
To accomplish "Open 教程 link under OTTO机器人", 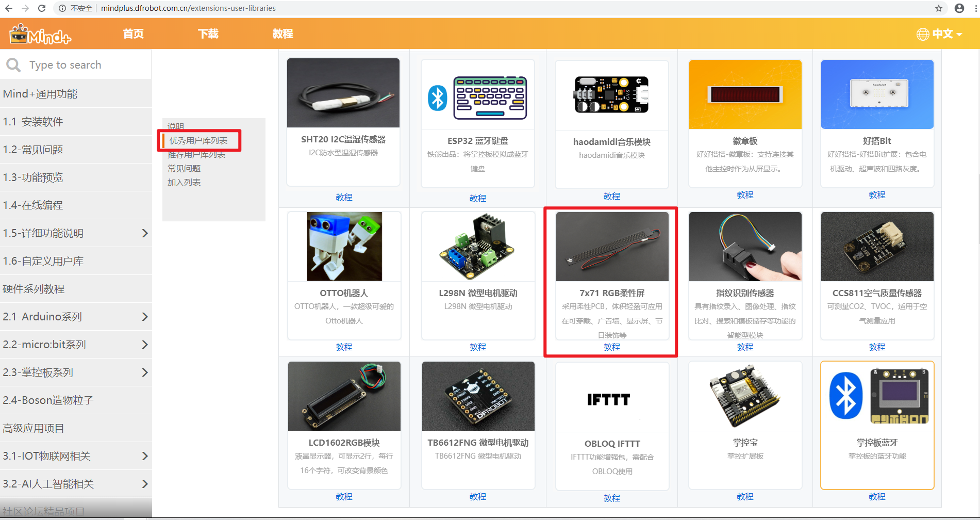I will click(344, 347).
